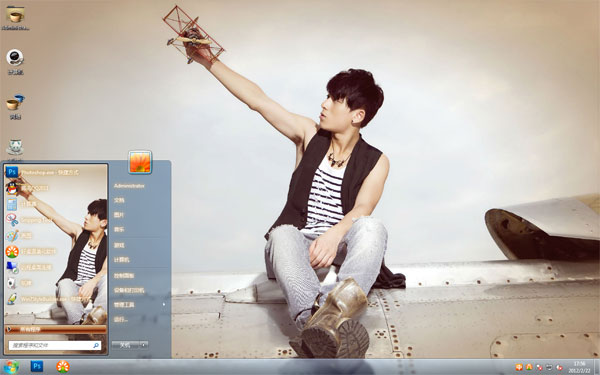
Task: Open the Photoshop.exe shortcut in the Start menu
Action: [x=55, y=172]
